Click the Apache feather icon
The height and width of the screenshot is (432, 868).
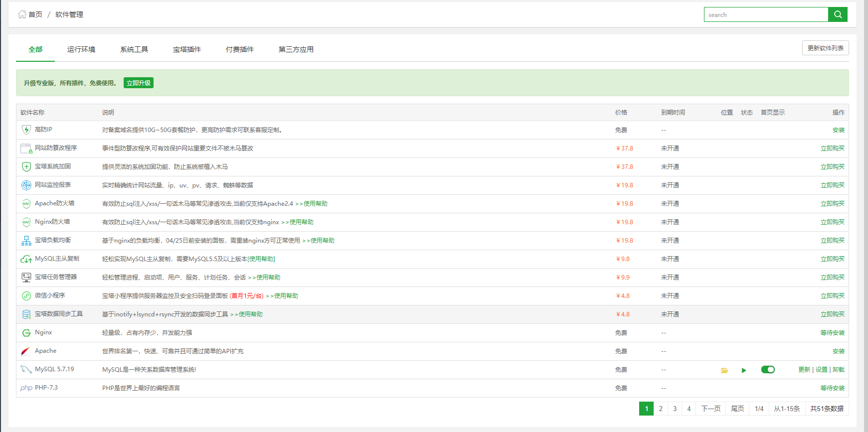[x=26, y=351]
